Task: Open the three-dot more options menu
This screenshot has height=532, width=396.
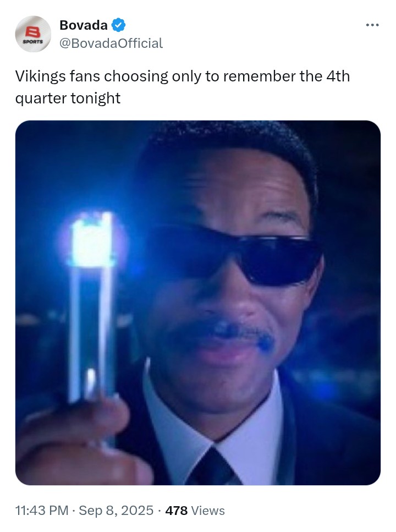Action: [x=372, y=25]
